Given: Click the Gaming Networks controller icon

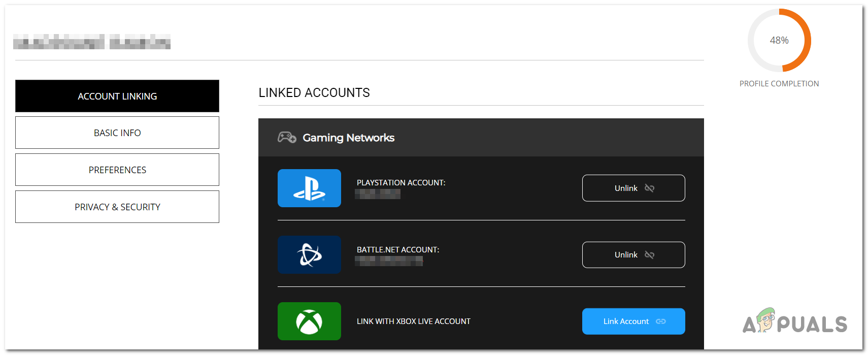Looking at the screenshot, I should pyautogui.click(x=287, y=137).
